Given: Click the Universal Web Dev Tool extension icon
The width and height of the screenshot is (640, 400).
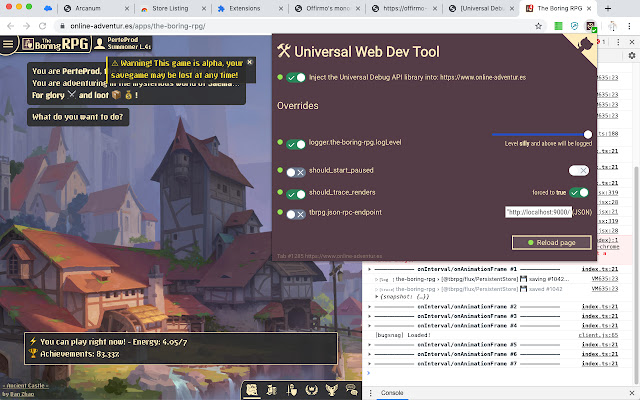Looking at the screenshot, I should 591,27.
